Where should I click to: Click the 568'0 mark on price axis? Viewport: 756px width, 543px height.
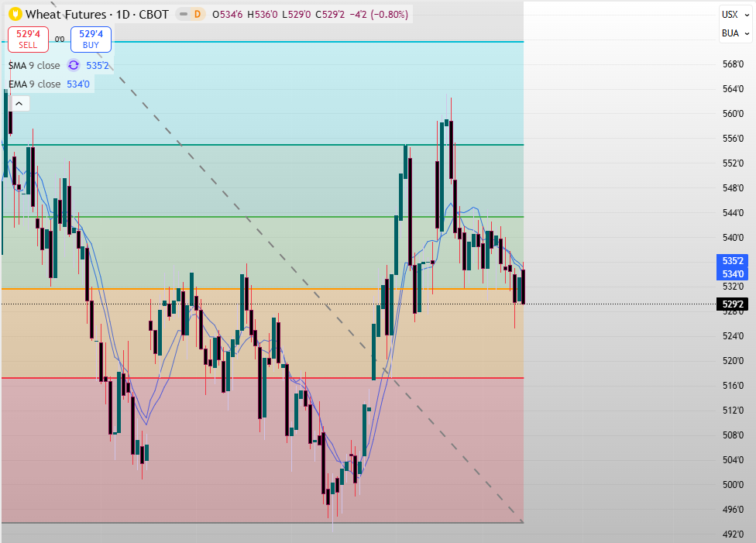[x=733, y=64]
